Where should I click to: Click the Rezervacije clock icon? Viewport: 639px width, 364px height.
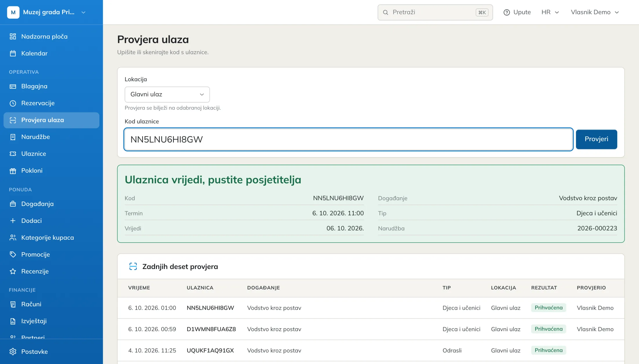(13, 103)
